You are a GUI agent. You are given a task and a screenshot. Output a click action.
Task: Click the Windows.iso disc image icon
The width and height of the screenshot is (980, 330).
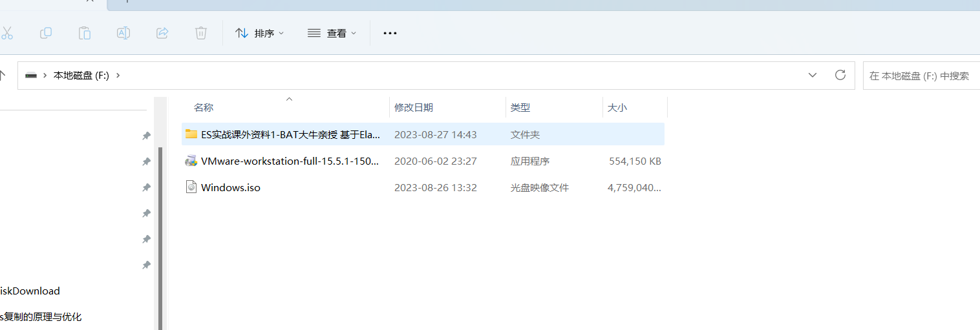[191, 187]
